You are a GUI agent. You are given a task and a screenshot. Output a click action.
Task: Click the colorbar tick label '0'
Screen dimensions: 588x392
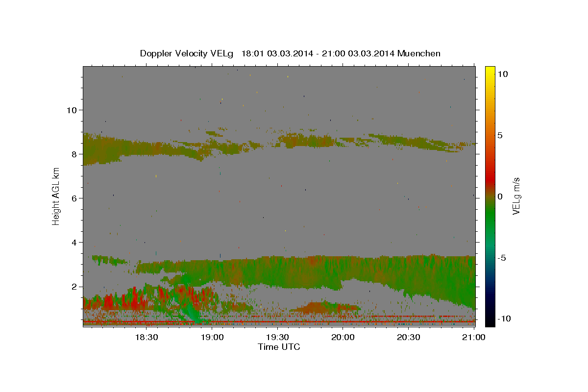(500, 196)
